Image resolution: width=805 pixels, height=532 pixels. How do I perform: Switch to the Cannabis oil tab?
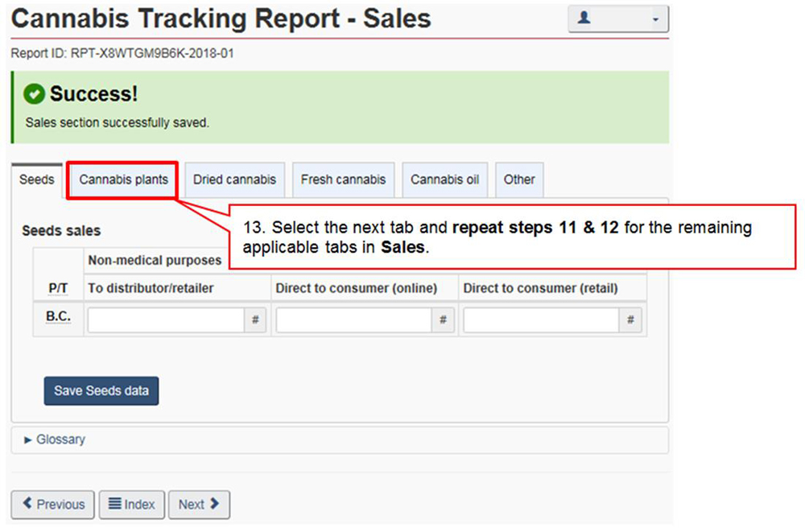tap(444, 179)
